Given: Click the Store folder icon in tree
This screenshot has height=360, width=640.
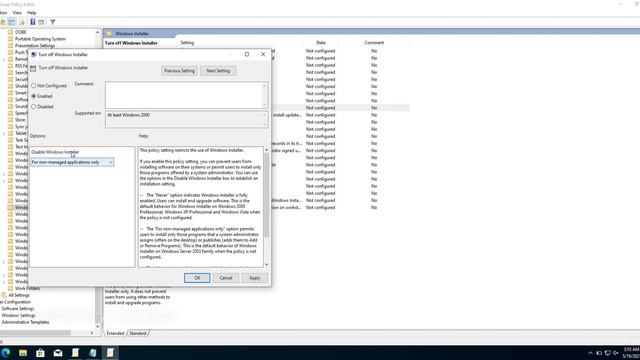Looking at the screenshot, I should pyautogui.click(x=11, y=120).
